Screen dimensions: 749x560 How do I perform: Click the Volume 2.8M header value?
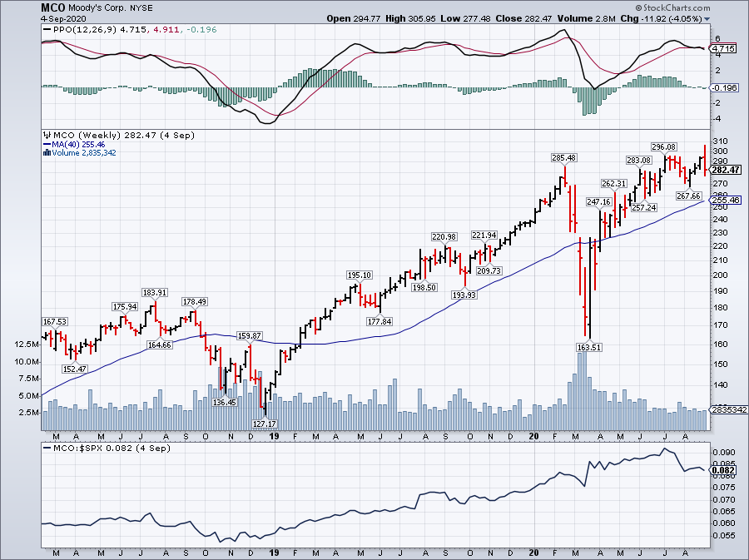click(586, 18)
